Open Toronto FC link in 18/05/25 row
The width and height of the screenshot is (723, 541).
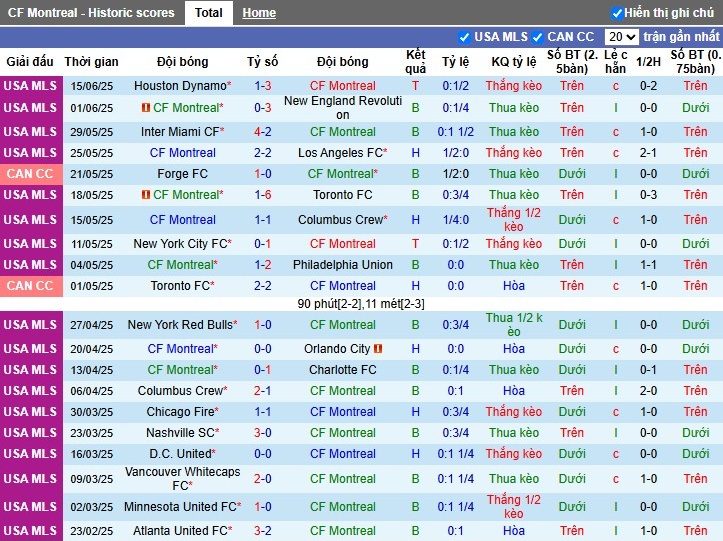[343, 195]
